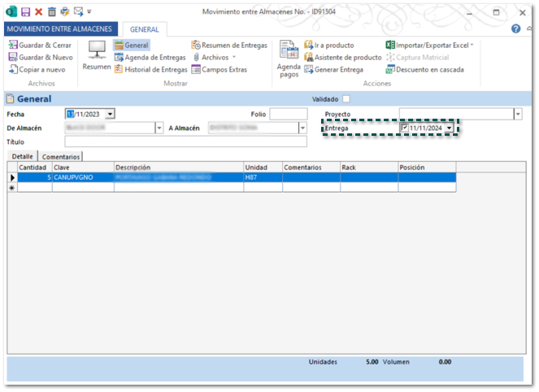Click the Clave column header

tap(83, 168)
